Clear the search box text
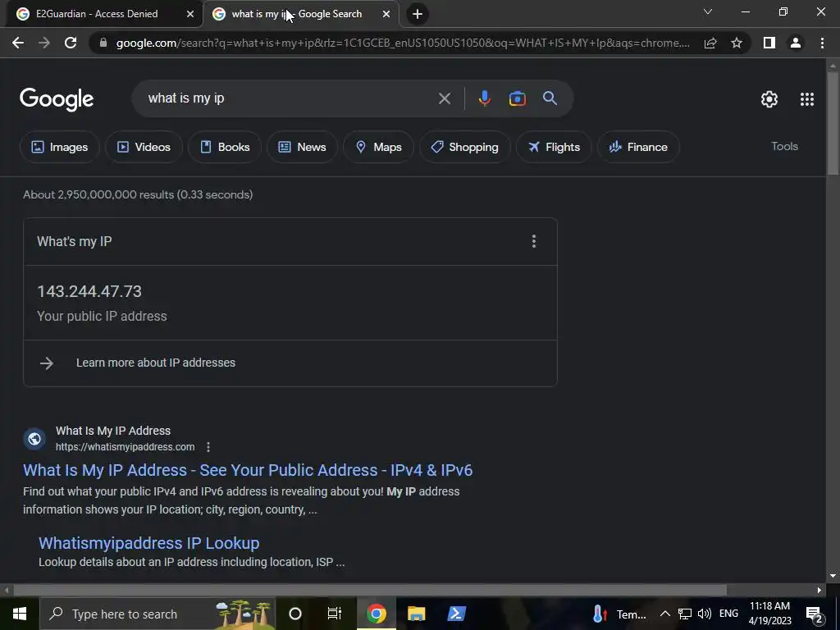 (x=444, y=98)
